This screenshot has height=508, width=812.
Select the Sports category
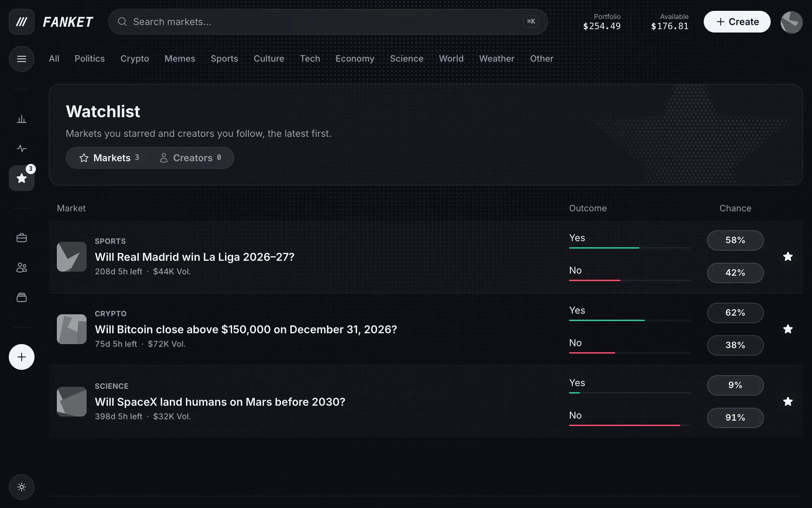click(224, 59)
